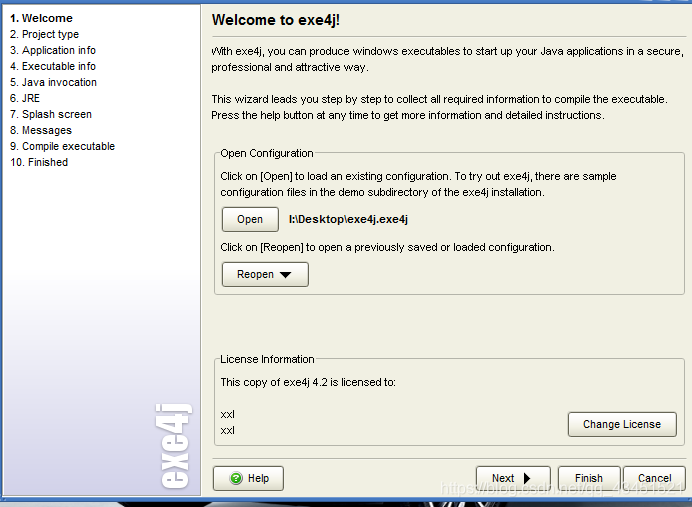Cancel the exe4j wizard

point(654,478)
